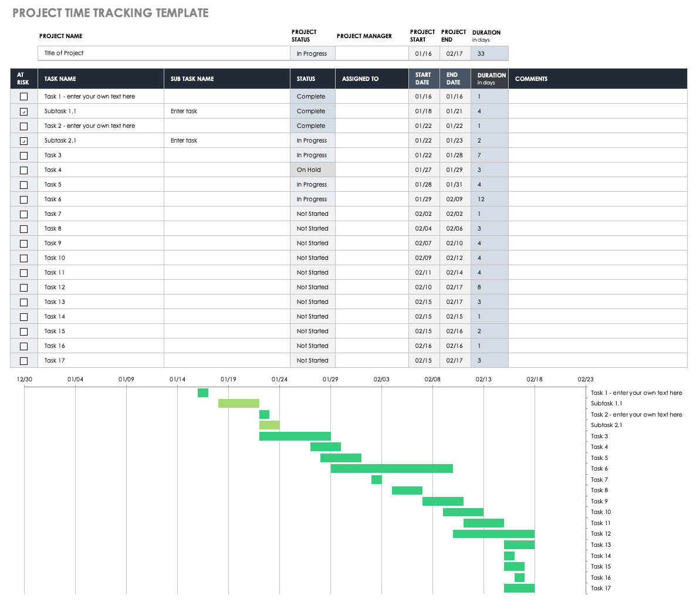Click the Sub Task Name 'Enter task' cell for Subtask 1.1
The height and width of the screenshot is (609, 700).
[226, 111]
